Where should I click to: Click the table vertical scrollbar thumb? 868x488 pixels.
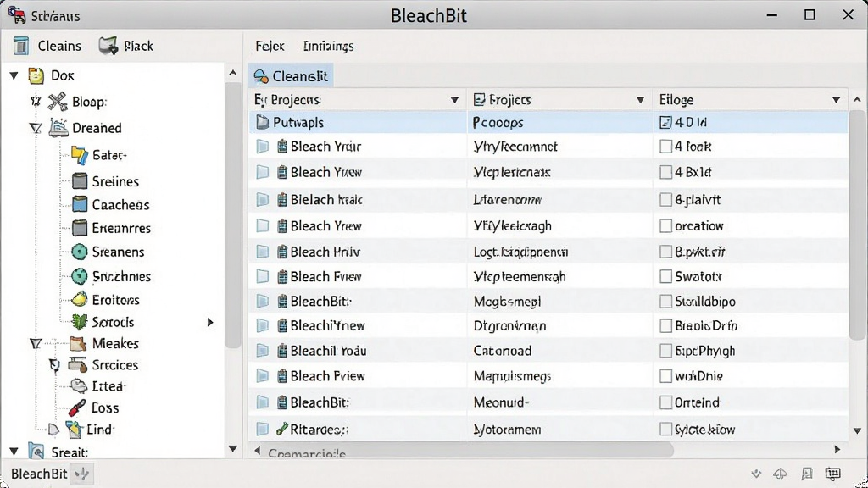(857, 224)
